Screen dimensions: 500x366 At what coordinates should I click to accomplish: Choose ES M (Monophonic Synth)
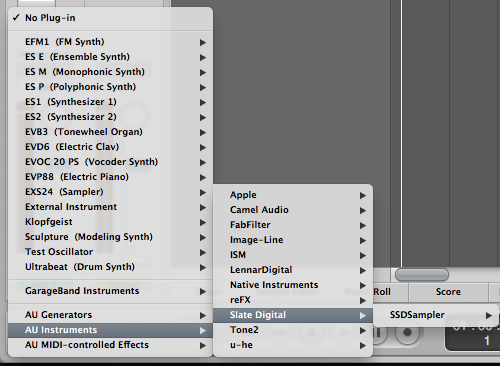[110, 72]
